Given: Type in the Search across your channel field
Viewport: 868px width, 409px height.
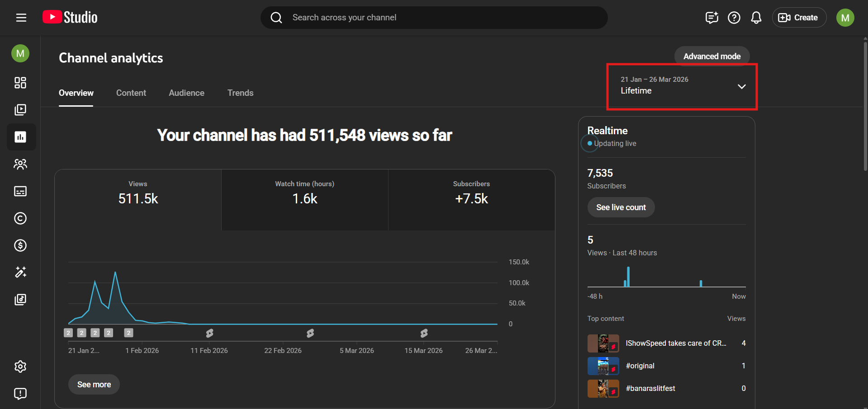Looking at the screenshot, I should 434,18.
